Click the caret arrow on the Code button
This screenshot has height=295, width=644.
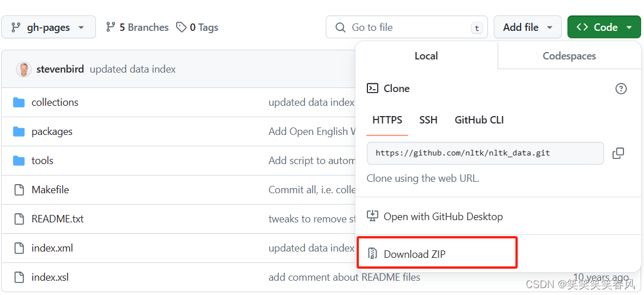tap(629, 27)
